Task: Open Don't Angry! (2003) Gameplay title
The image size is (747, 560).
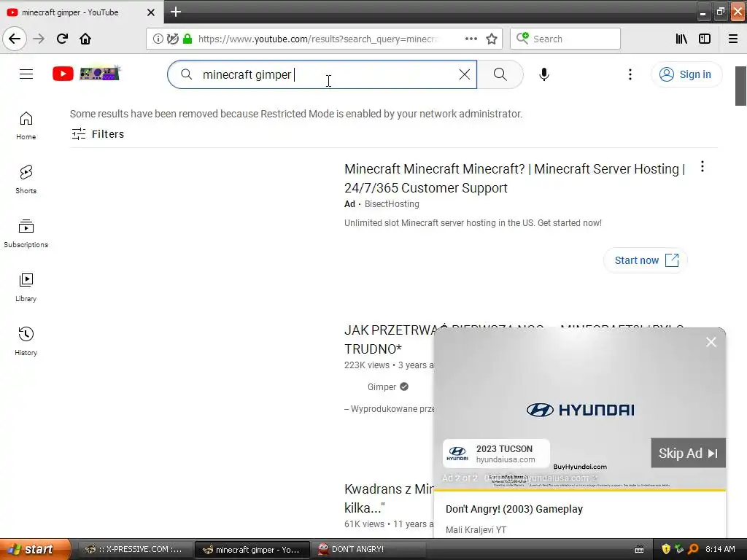Action: click(x=514, y=509)
